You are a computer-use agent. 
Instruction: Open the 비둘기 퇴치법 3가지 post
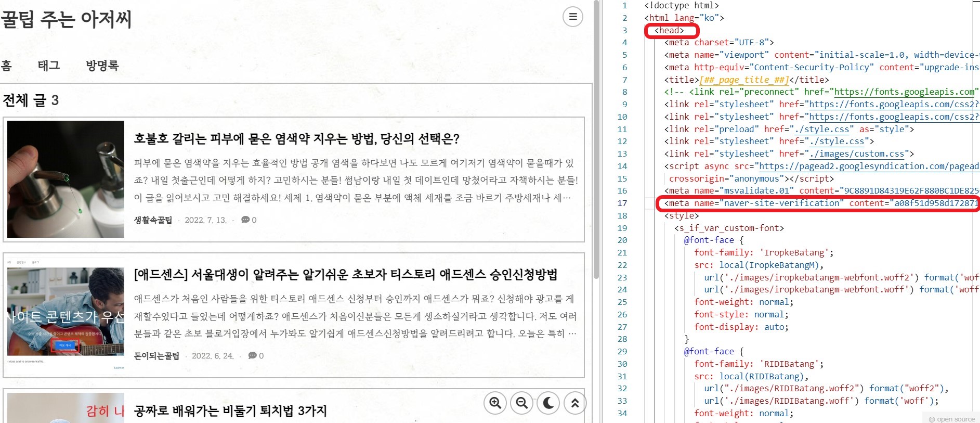tap(230, 411)
